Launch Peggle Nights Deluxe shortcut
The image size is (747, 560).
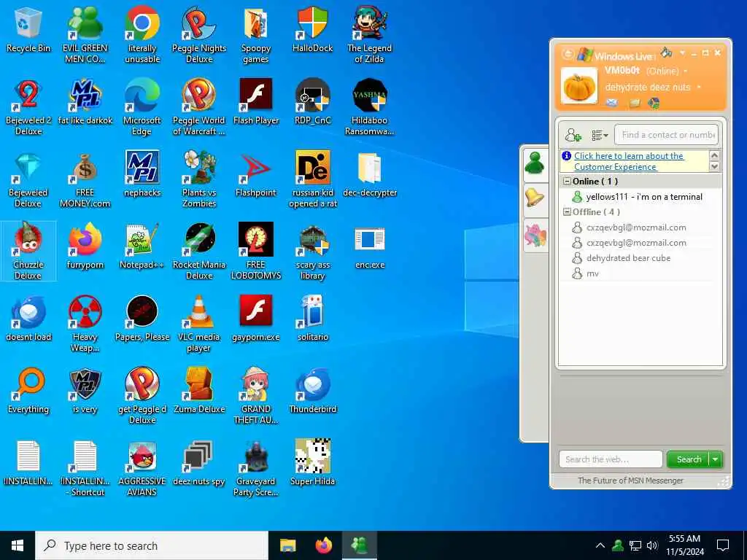pyautogui.click(x=199, y=35)
